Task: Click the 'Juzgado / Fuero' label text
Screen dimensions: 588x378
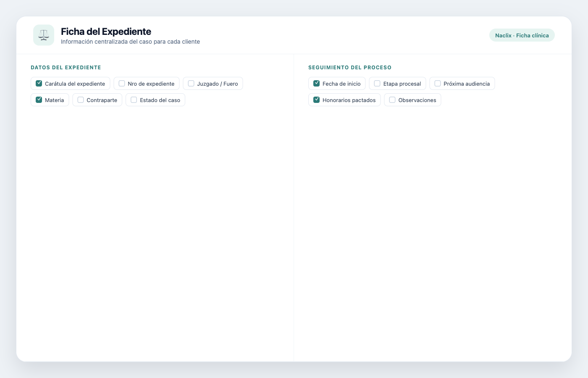Action: click(218, 84)
